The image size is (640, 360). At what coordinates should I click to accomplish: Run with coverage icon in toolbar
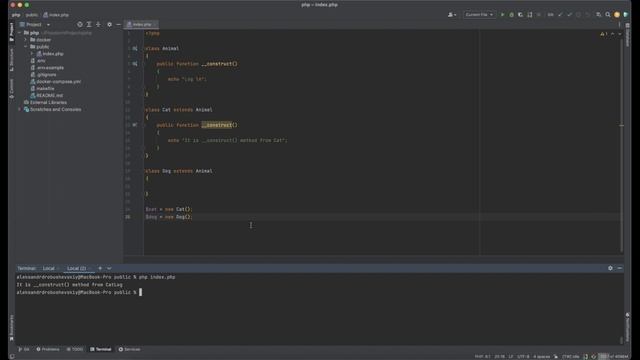[520, 15]
